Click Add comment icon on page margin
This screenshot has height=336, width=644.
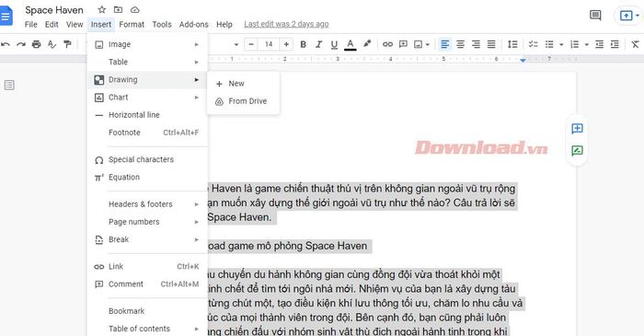tap(577, 129)
